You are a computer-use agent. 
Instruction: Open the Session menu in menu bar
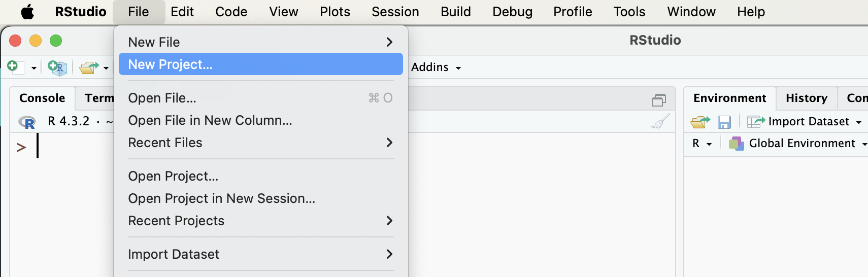pyautogui.click(x=395, y=12)
